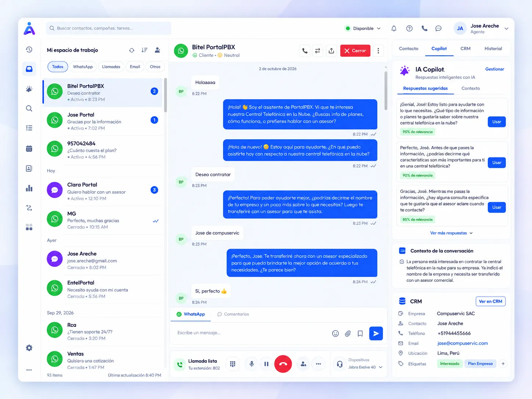Viewport: 532px width, 399px height.
Task: Click the Escribe un mensaje field
Action: pos(252,333)
